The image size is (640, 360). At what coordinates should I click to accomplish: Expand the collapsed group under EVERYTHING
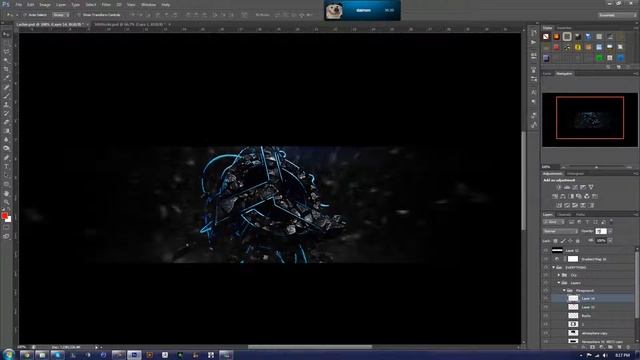tap(559, 275)
